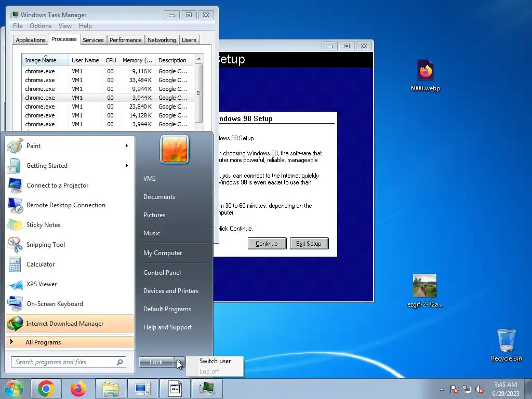
Task: Select the Recycle Bin desktop icon
Action: [x=506, y=345]
